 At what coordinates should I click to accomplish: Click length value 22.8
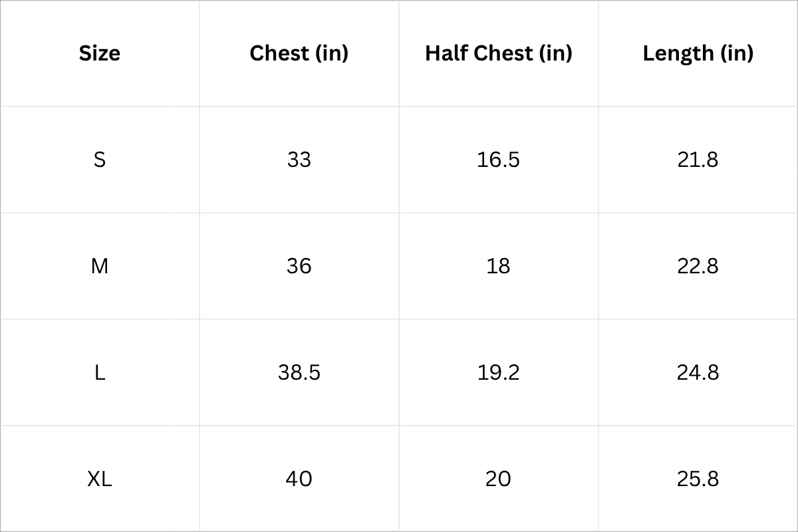(698, 266)
